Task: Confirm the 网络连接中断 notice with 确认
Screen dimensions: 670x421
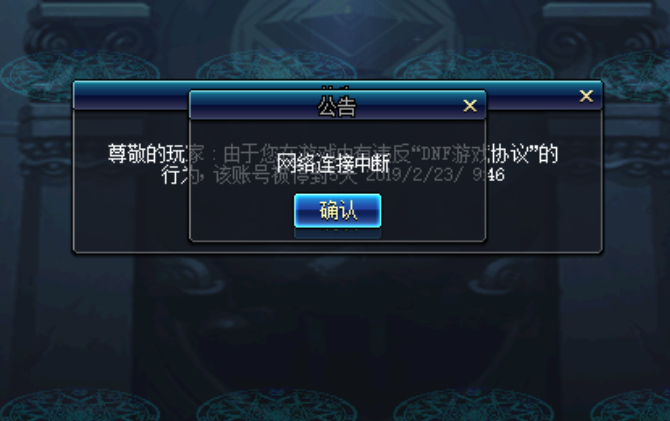Action: [x=338, y=210]
